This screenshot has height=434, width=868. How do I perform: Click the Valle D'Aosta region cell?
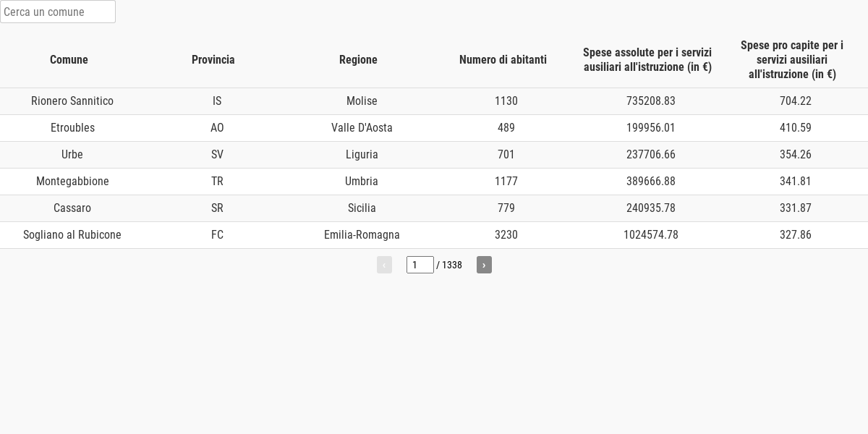[362, 128]
